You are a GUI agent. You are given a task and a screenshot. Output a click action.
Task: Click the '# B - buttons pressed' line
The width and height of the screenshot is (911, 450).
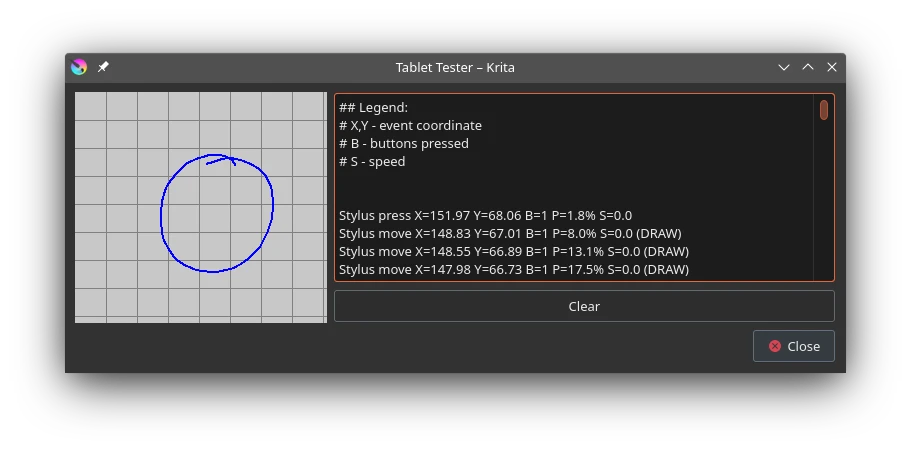point(404,143)
